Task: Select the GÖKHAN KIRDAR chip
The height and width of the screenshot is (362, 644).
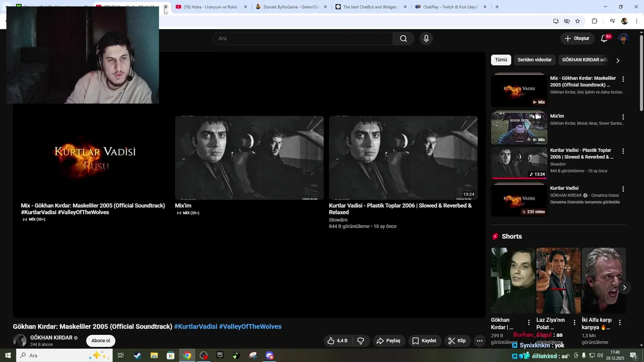Action: click(585, 60)
